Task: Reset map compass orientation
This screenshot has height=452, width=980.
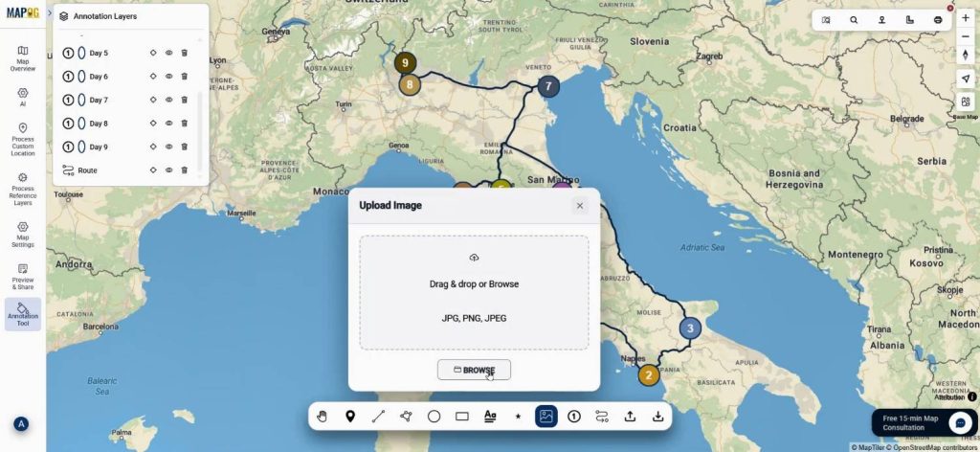Action: [x=966, y=55]
